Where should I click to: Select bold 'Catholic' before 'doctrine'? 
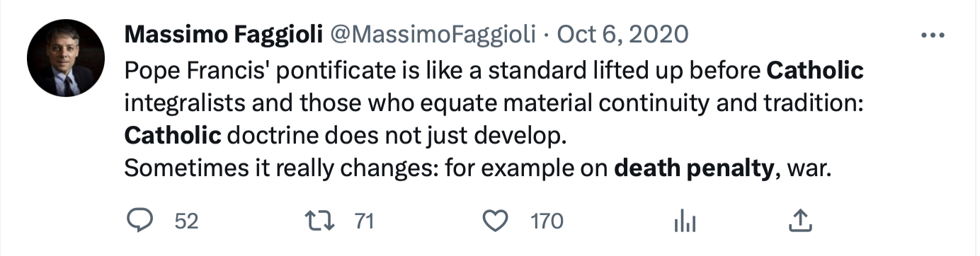point(173,133)
